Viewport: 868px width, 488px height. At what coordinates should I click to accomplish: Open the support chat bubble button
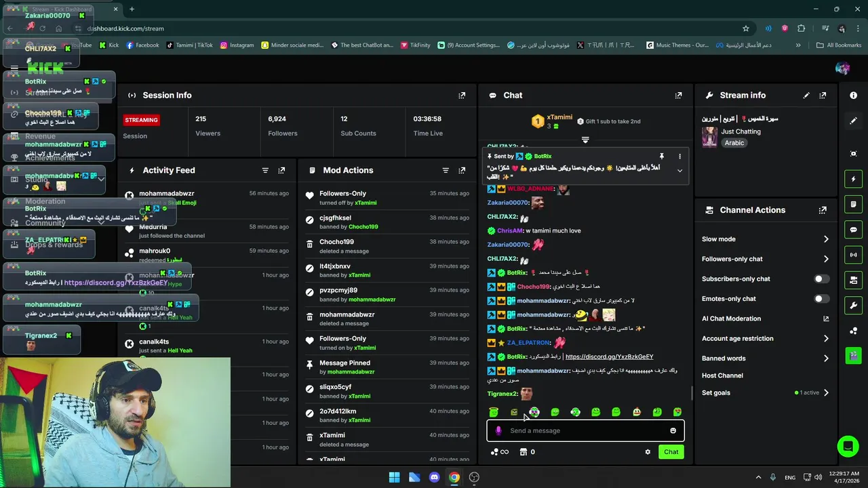point(847,446)
